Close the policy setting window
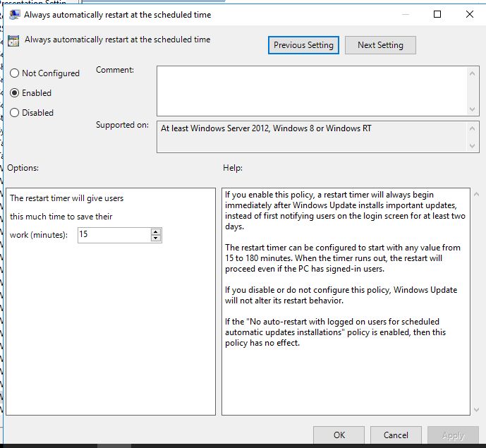Image resolution: width=486 pixels, height=448 pixels. click(x=470, y=14)
